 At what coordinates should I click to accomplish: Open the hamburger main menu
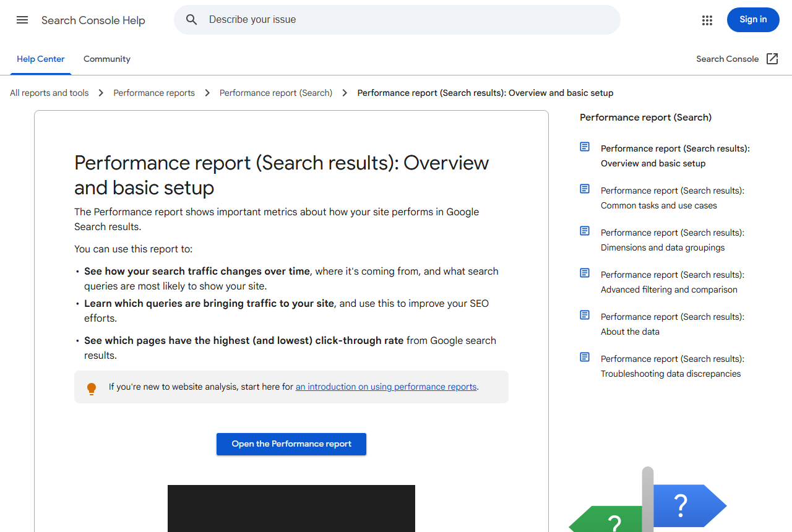pyautogui.click(x=22, y=20)
